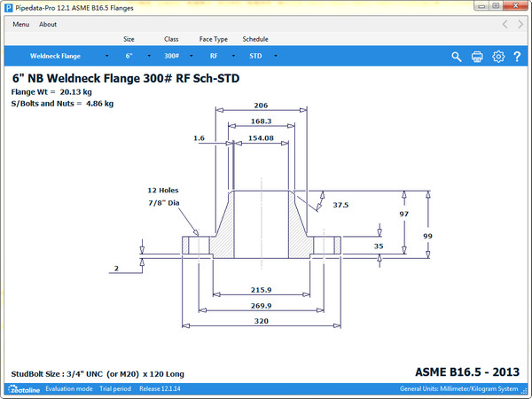Click Release 12.1.14 in status bar
532x399 pixels.
point(160,389)
